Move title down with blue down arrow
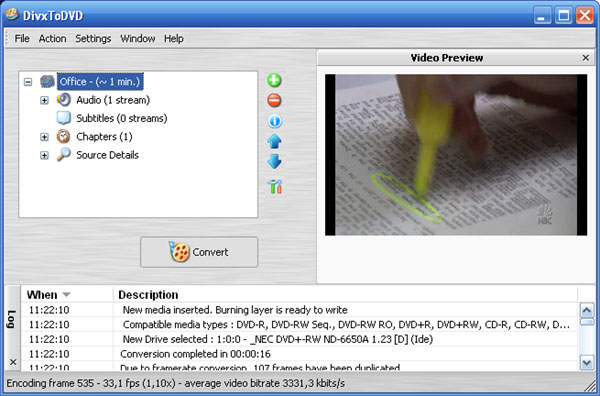Image resolution: width=600 pixels, height=396 pixels. tap(274, 161)
